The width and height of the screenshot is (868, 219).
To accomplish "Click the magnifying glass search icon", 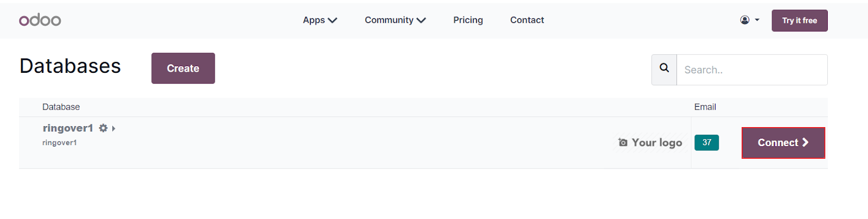I will 664,70.
